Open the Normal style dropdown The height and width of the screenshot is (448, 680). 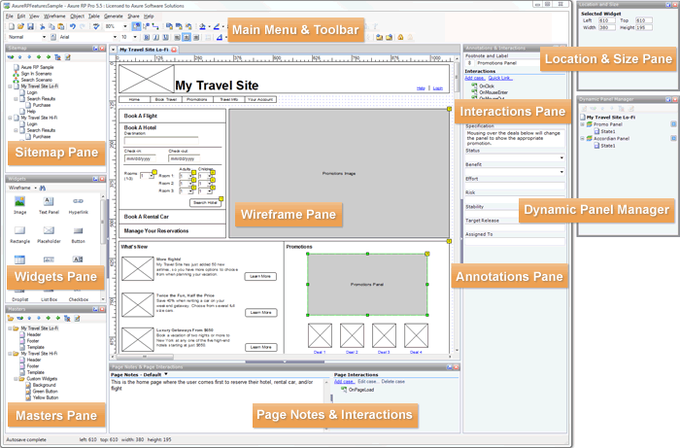point(44,37)
